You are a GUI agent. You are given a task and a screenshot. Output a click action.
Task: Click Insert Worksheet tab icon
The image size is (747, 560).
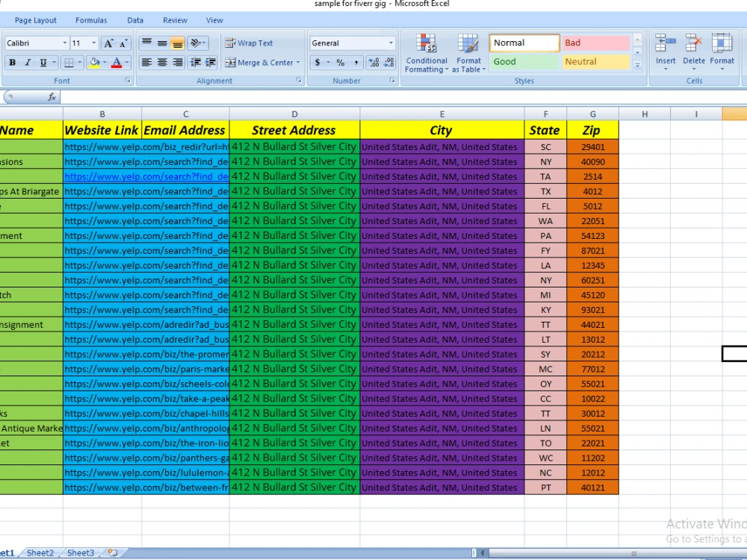tap(113, 553)
